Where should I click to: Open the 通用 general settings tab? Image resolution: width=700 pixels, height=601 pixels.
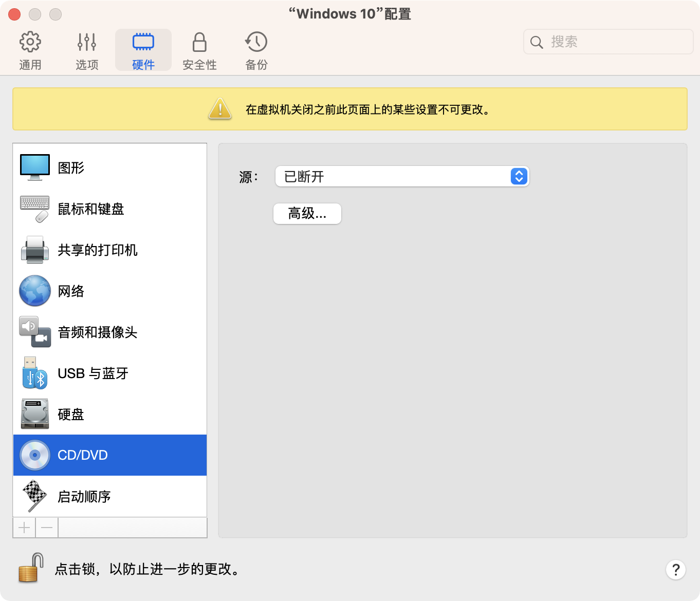(x=30, y=50)
